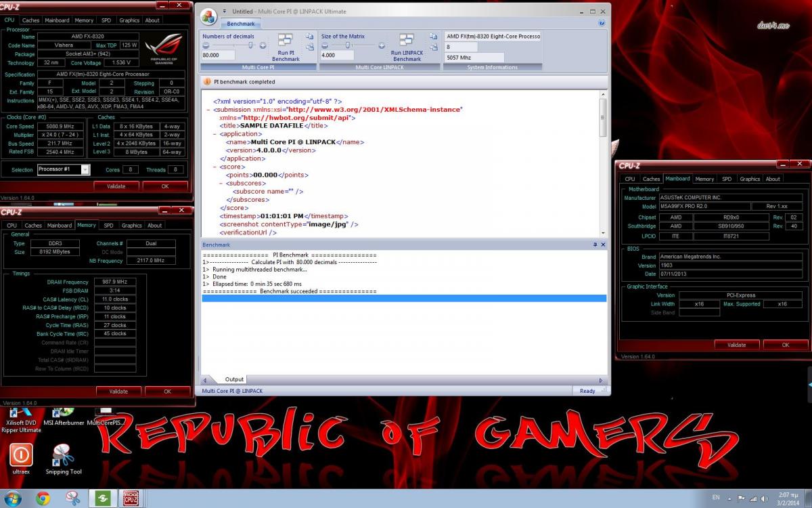
Task: Close the Benchmark output panel
Action: pyautogui.click(x=604, y=245)
